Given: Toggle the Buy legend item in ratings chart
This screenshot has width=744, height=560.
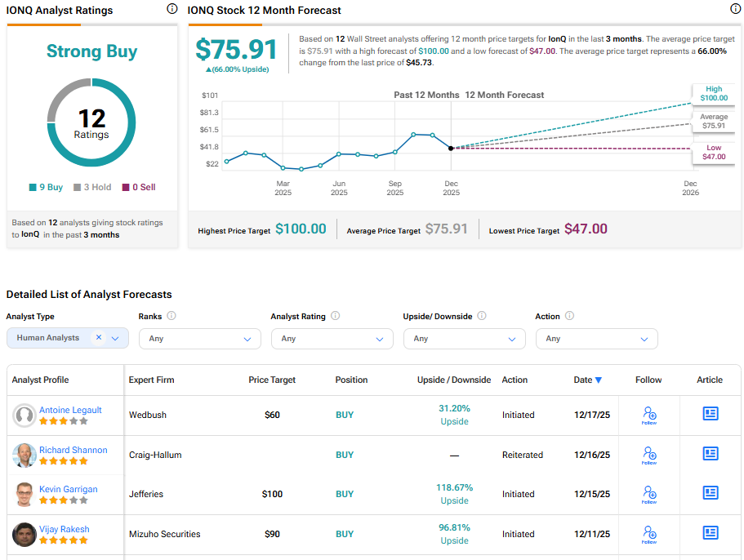Looking at the screenshot, I should [x=46, y=187].
